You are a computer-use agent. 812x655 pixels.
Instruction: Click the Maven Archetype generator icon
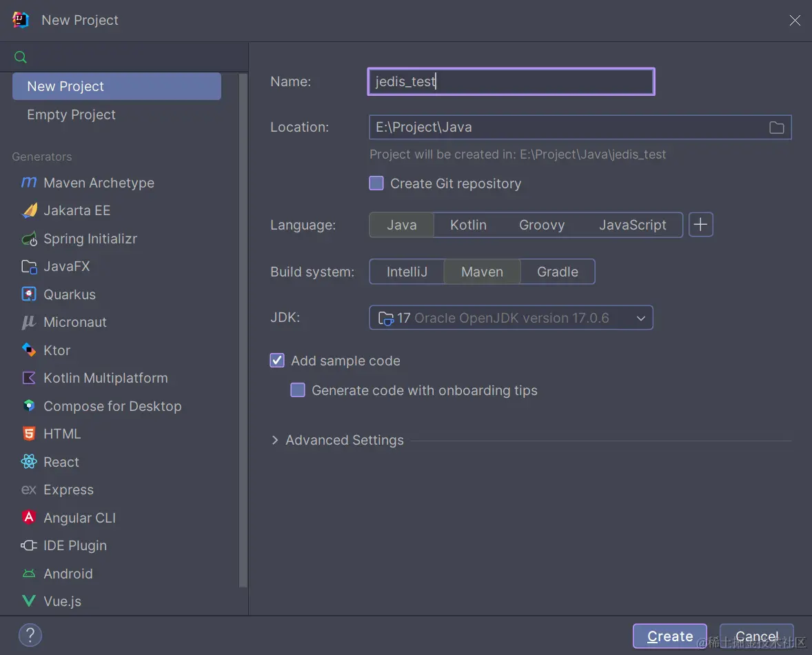[29, 182]
